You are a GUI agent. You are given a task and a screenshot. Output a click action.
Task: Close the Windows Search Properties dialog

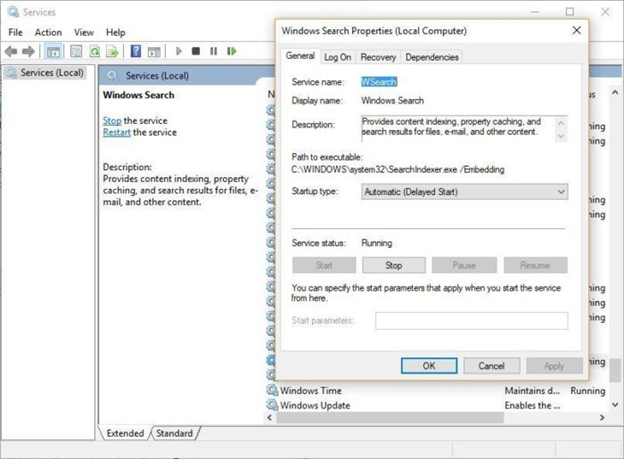[577, 30]
